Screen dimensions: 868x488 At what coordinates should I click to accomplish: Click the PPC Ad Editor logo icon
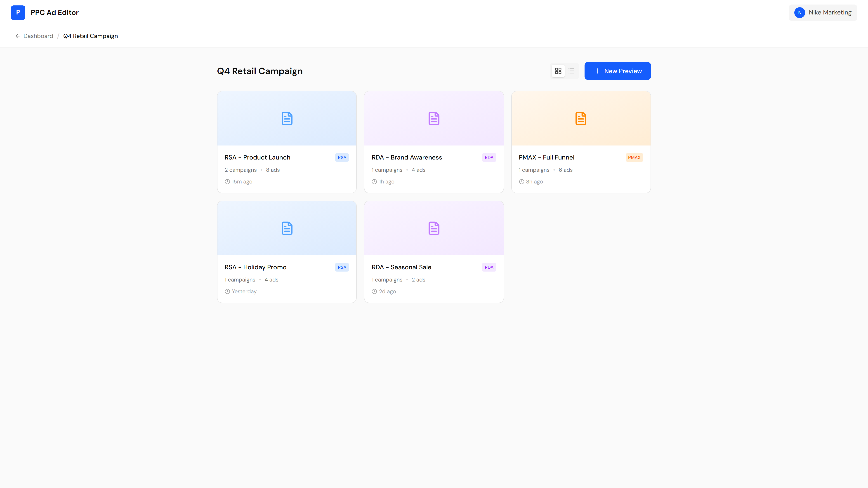[18, 12]
